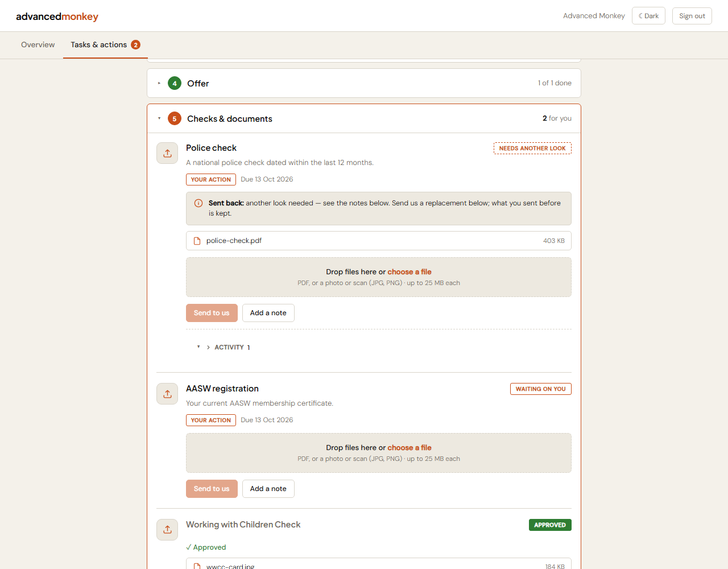The height and width of the screenshot is (569, 728).
Task: Click the upload icon beside Police check
Action: click(x=167, y=153)
